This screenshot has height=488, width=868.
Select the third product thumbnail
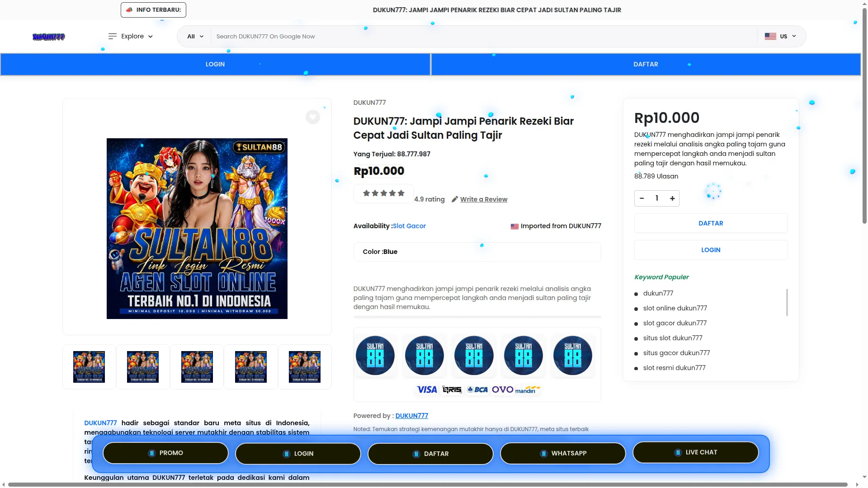pyautogui.click(x=197, y=367)
